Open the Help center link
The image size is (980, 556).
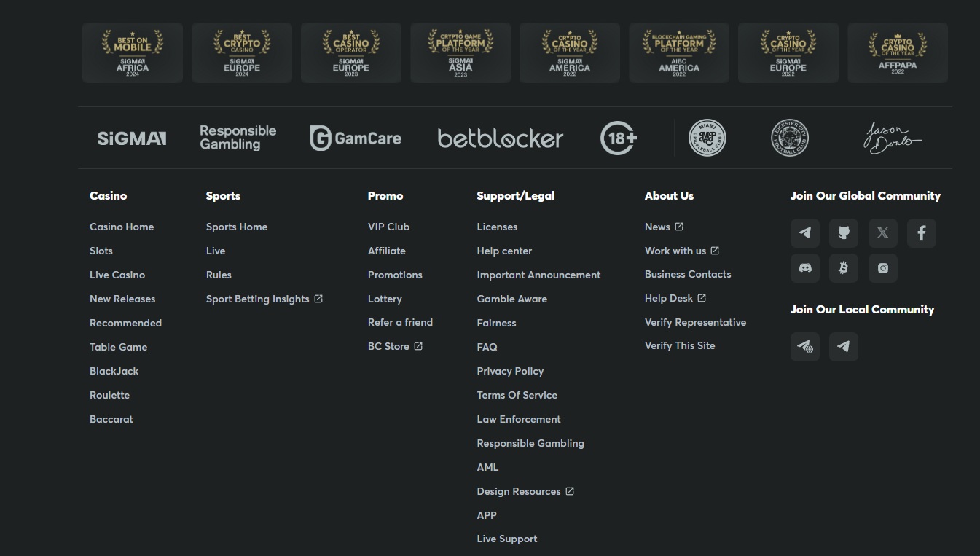[x=504, y=251]
